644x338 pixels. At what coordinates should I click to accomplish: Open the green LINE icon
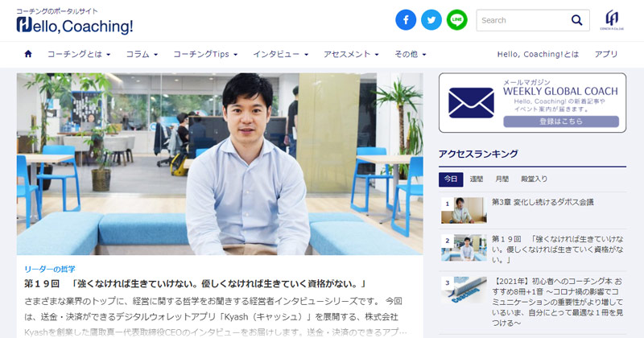(x=456, y=19)
